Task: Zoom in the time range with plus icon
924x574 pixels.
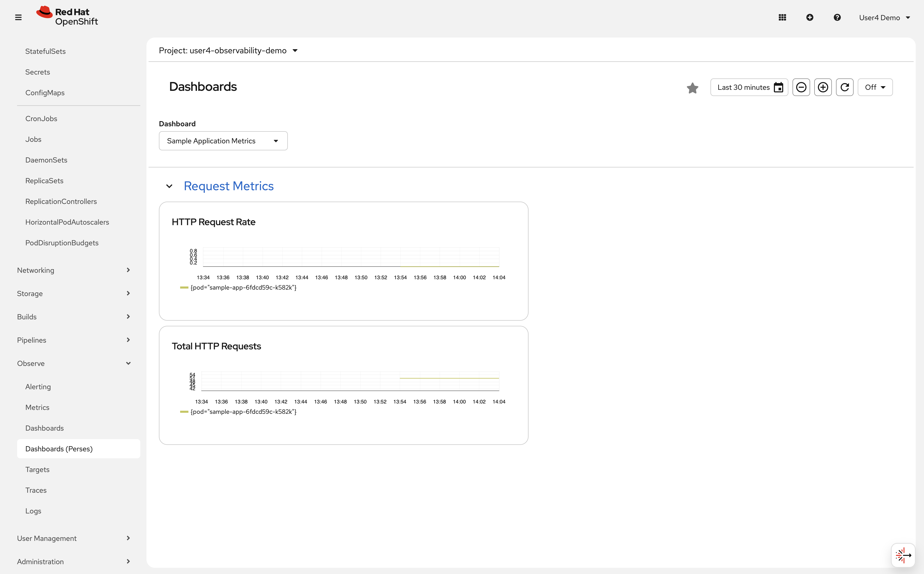Action: pos(823,87)
